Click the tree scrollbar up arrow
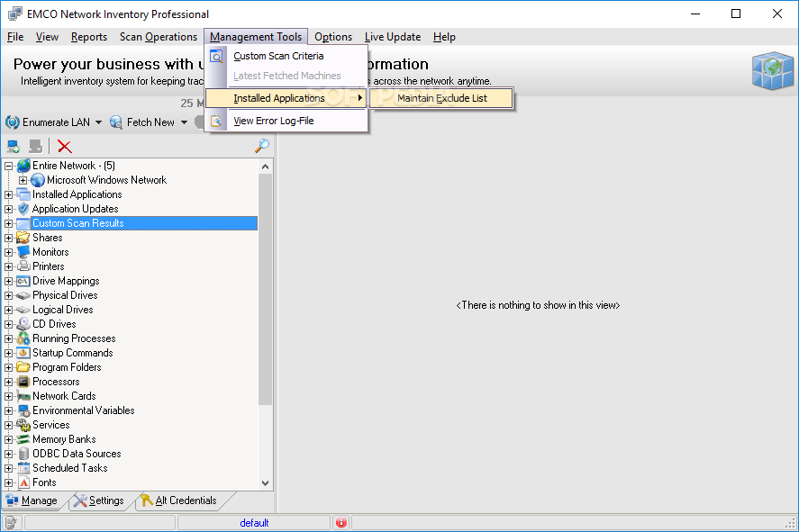This screenshot has height=532, width=799. 265,167
